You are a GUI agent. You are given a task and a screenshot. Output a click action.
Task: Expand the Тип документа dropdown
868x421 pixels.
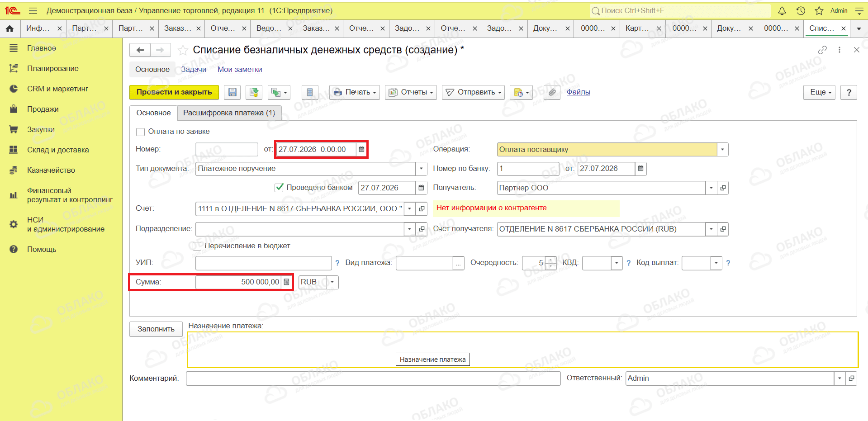(x=421, y=168)
